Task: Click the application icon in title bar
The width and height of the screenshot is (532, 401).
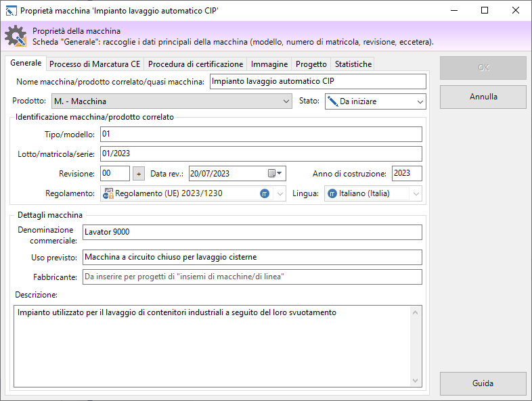Action: [11, 11]
